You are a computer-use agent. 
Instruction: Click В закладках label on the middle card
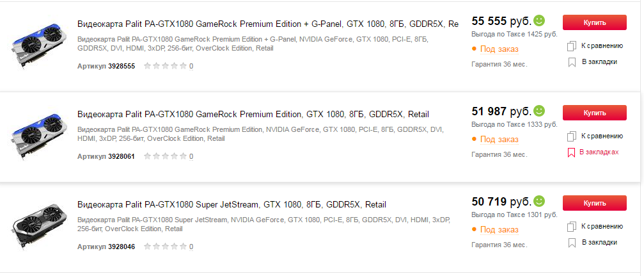[599, 152]
